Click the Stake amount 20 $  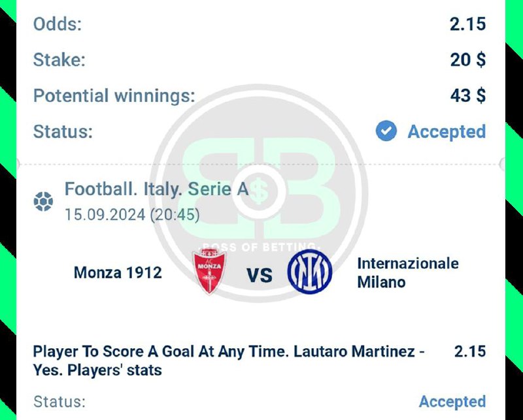pyautogui.click(x=467, y=60)
